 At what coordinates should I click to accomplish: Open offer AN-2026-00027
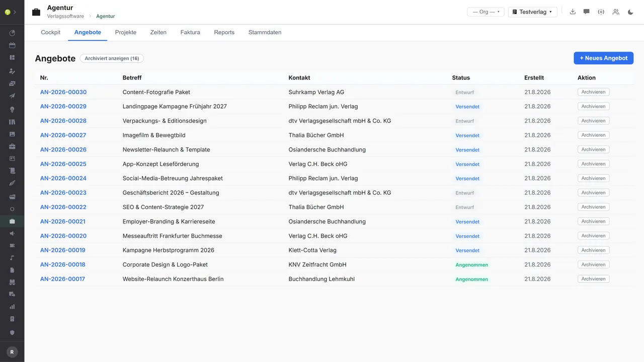pyautogui.click(x=63, y=135)
